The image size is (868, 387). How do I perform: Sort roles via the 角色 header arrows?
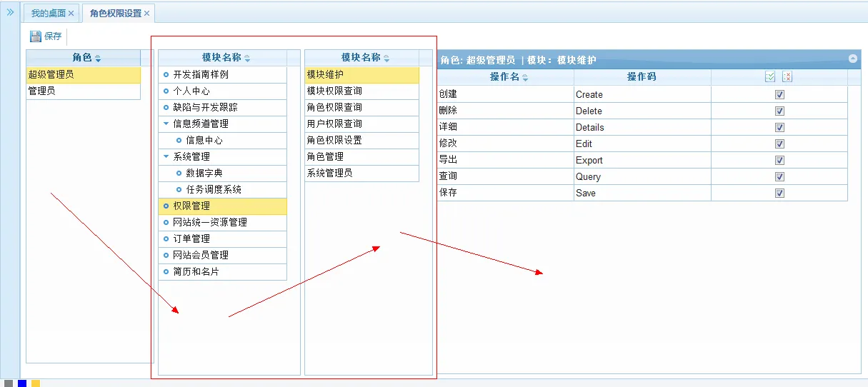[98, 59]
